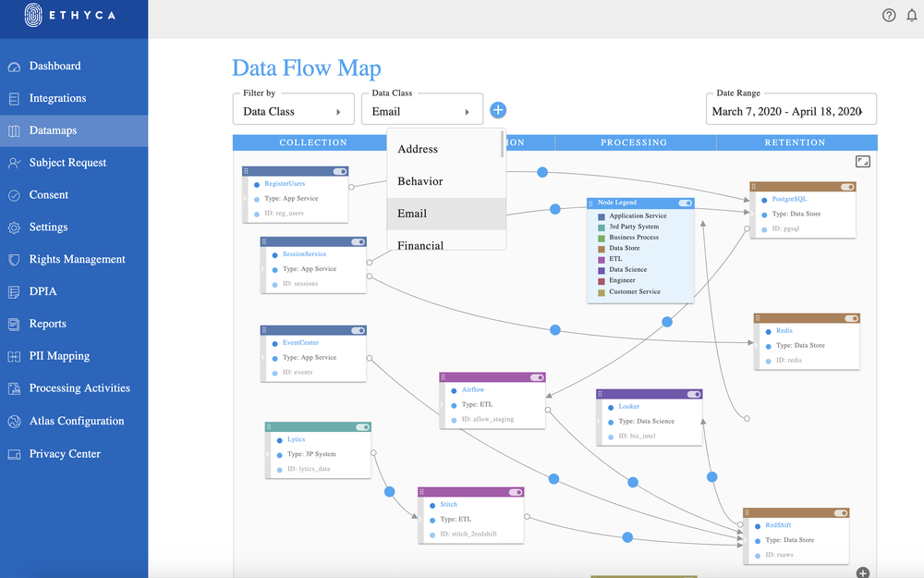The width and height of the screenshot is (924, 578).
Task: Toggle the SessionService node switch
Action: (359, 241)
